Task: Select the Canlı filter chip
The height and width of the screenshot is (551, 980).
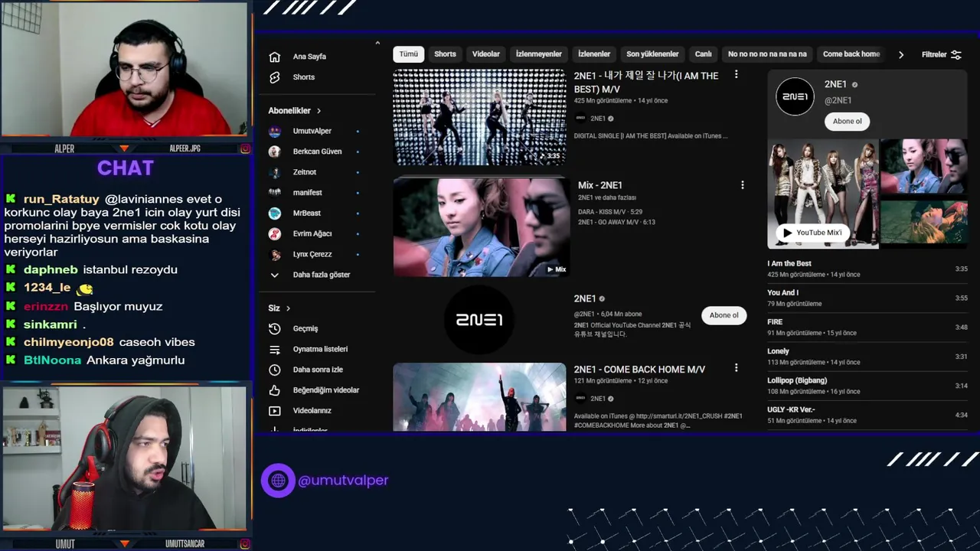Action: coord(704,54)
